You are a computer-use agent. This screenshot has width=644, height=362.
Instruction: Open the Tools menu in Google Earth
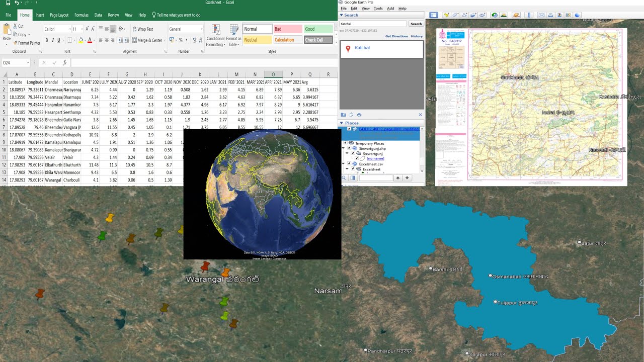(378, 9)
